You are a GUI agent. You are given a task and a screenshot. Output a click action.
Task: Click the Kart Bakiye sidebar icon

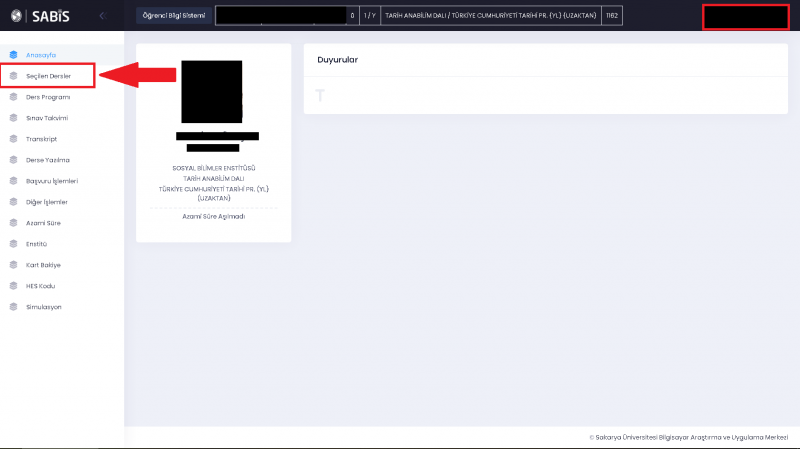[x=12, y=265]
